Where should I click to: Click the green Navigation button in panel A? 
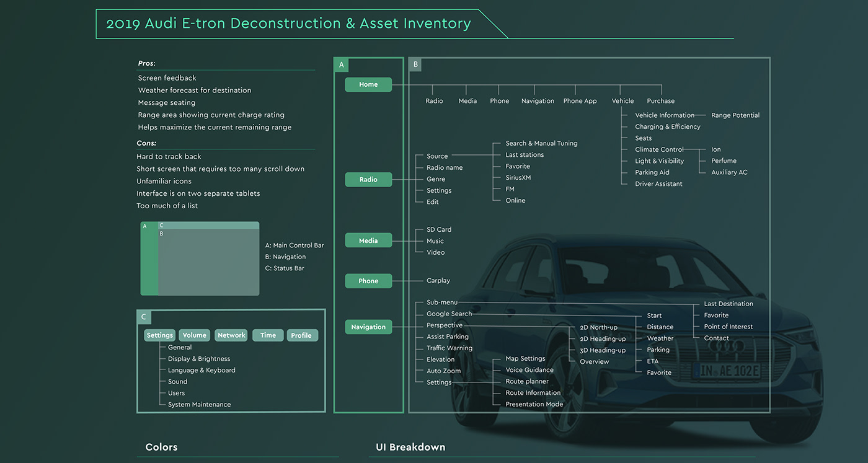[368, 327]
